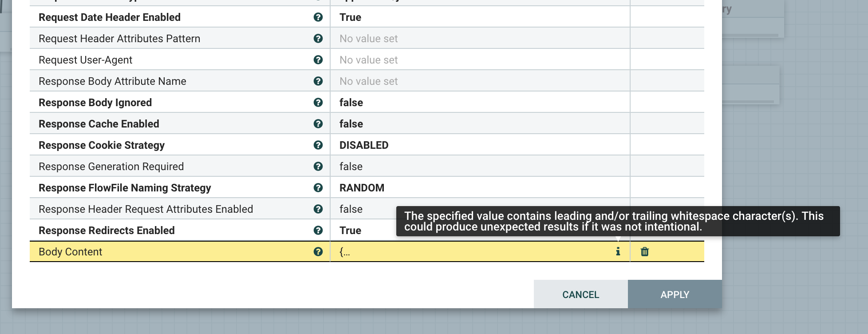Cancel the processor configuration dialog
868x334 pixels.
coord(580,294)
